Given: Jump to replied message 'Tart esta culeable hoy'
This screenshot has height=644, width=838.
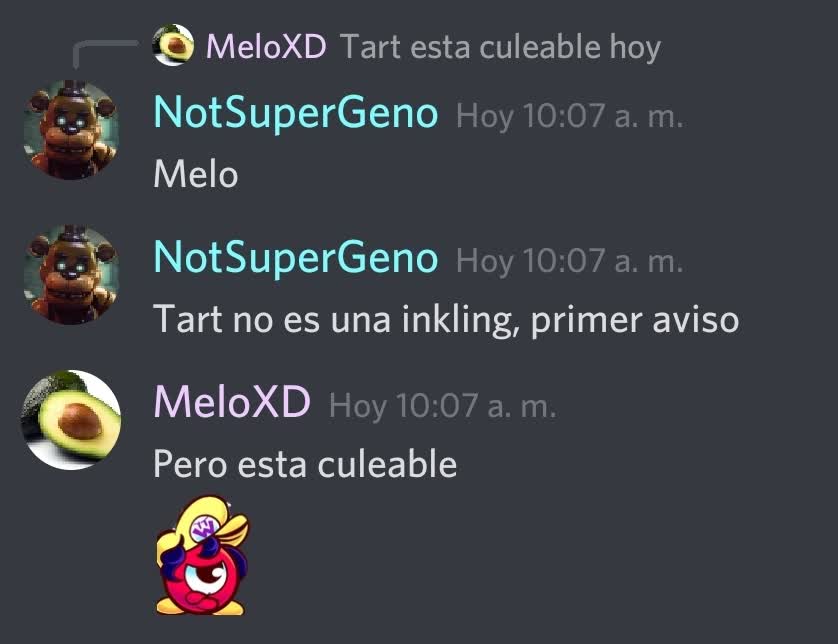Looking at the screenshot, I should 500,47.
